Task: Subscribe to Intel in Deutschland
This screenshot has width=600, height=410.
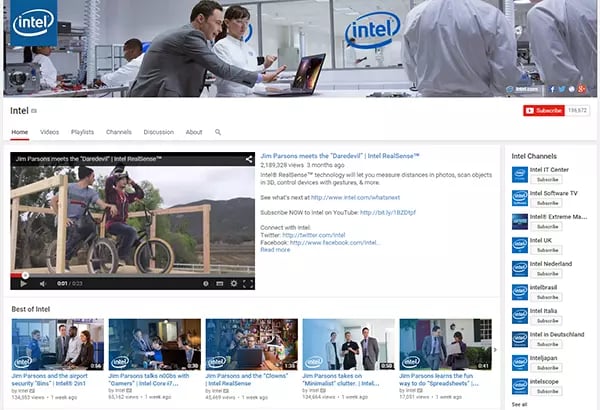Action: [x=546, y=345]
